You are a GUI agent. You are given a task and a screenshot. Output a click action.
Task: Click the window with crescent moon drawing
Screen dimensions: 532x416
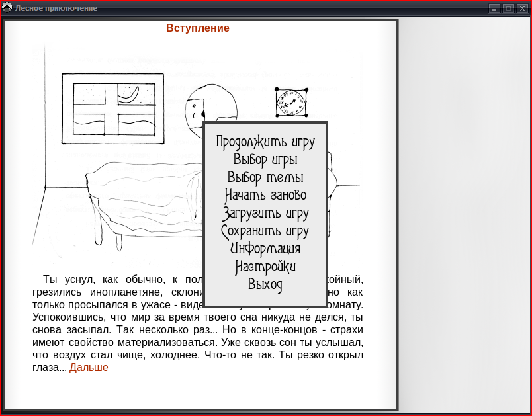pos(113,108)
